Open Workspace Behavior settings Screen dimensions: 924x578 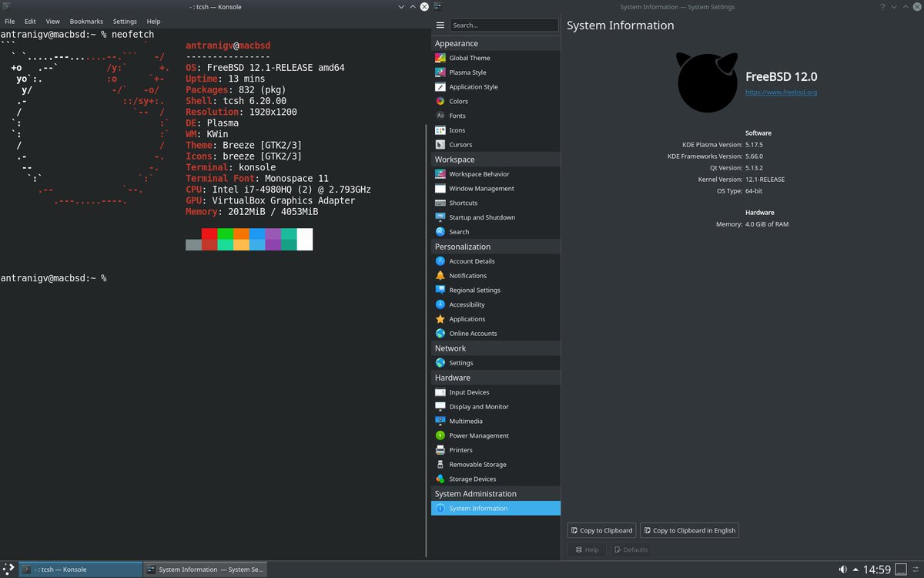[496, 174]
